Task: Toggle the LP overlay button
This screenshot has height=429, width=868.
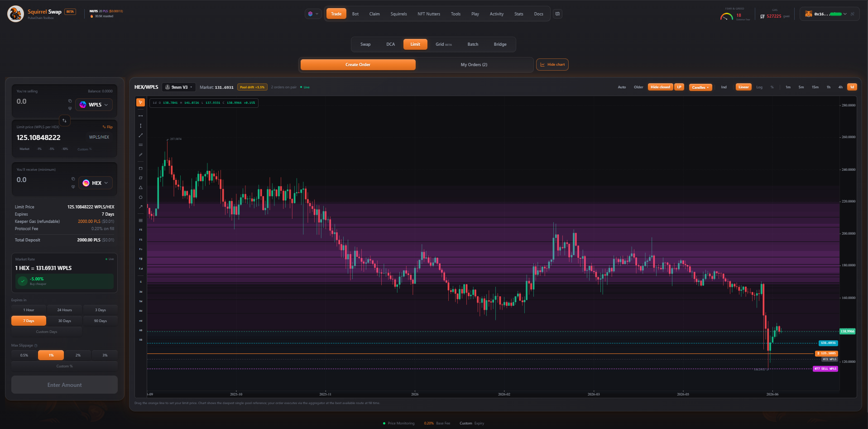Action: pos(679,87)
